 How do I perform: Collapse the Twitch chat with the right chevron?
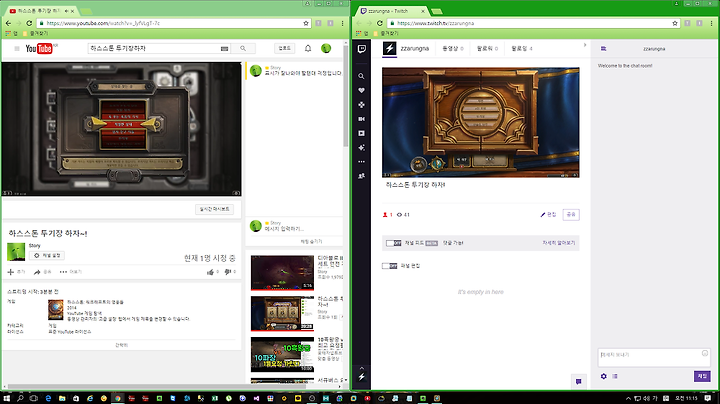pos(585,45)
